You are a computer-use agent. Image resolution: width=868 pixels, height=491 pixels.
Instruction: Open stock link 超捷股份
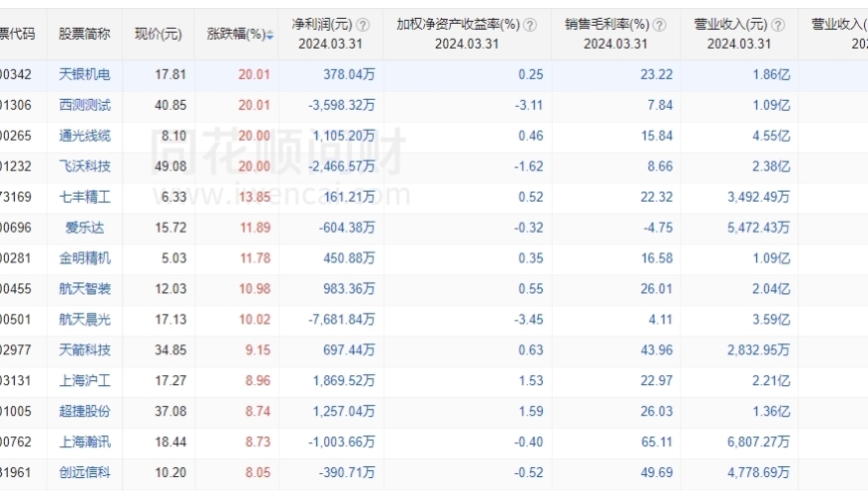click(85, 411)
